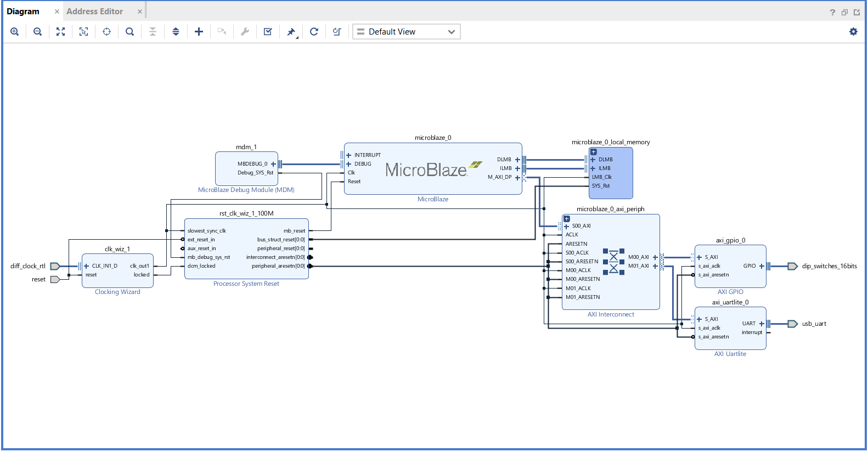Maximize the diagram panel
This screenshot has width=868, height=452.
point(856,12)
